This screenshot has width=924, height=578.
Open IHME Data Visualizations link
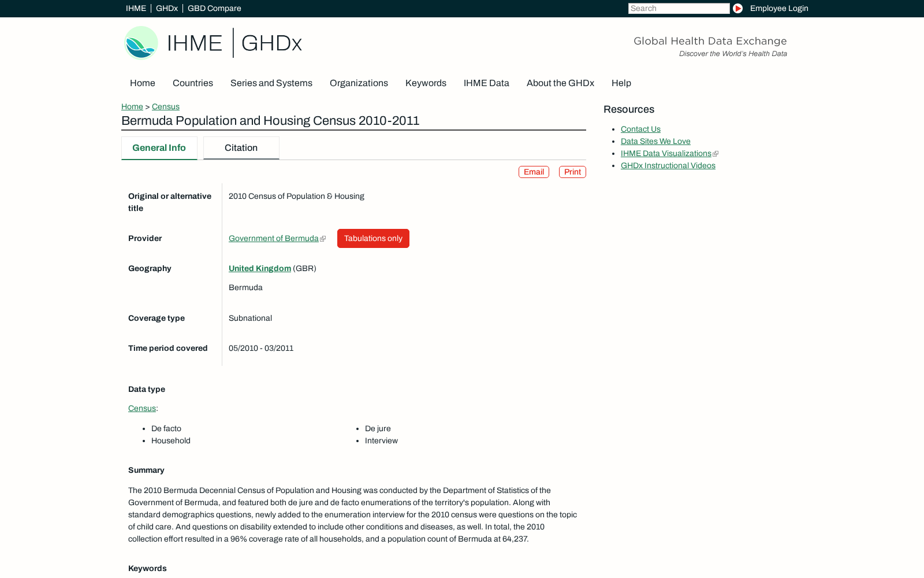(x=666, y=154)
